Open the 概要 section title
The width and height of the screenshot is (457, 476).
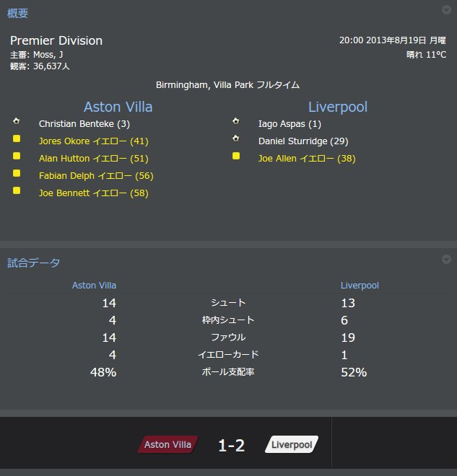click(x=17, y=14)
